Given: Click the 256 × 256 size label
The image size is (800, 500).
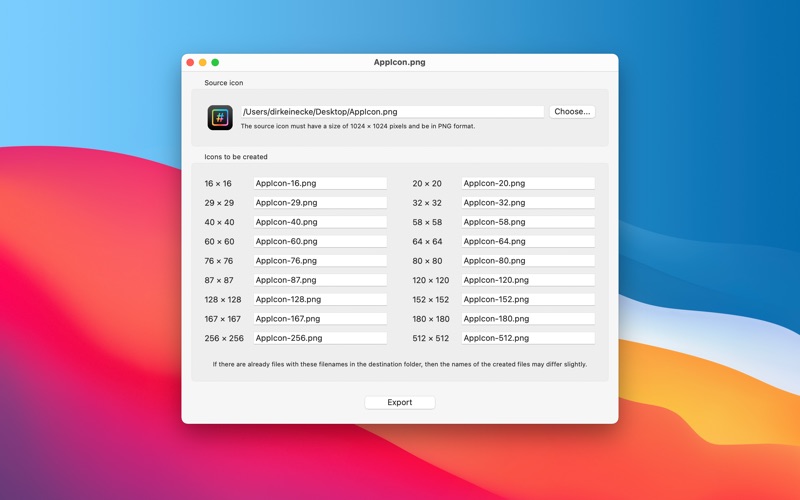Looking at the screenshot, I should pos(224,338).
